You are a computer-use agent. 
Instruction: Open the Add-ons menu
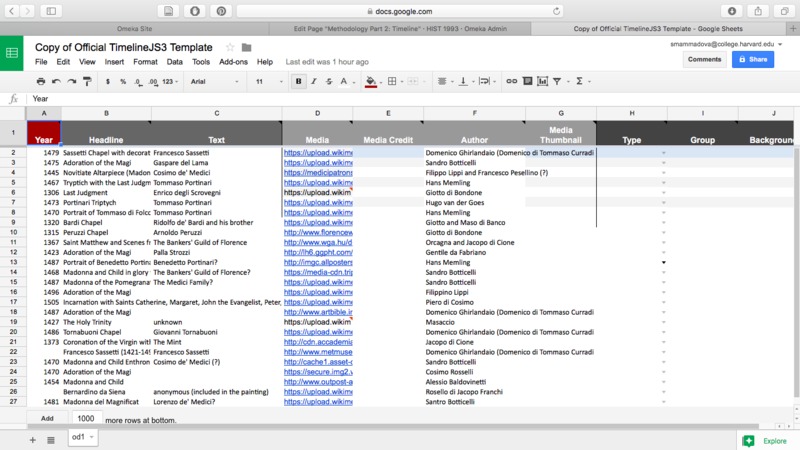pos(233,62)
